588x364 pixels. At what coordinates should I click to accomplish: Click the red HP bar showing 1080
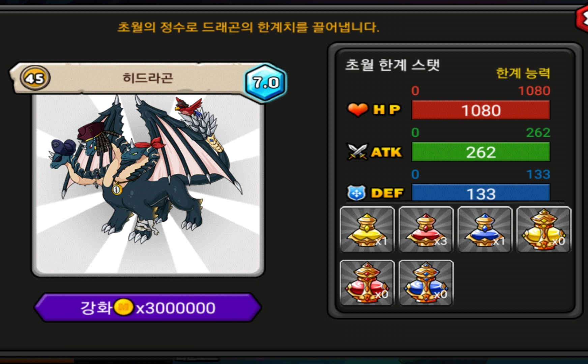click(481, 110)
